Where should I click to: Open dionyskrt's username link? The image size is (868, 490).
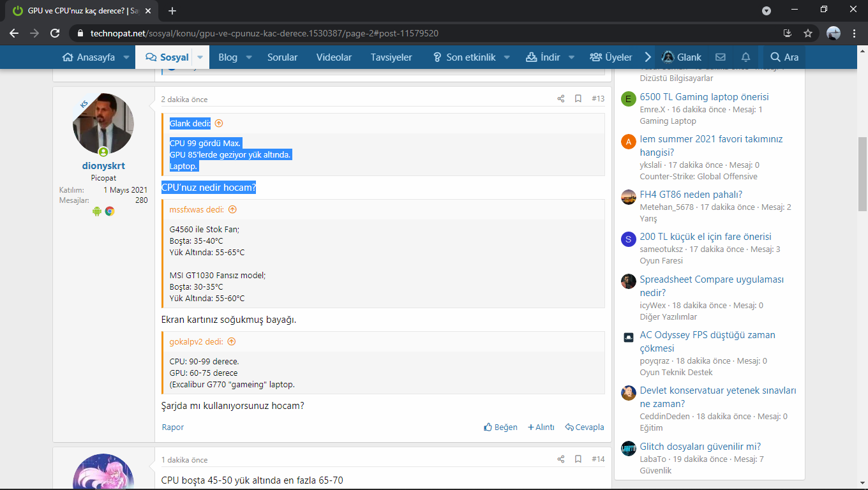pyautogui.click(x=103, y=166)
